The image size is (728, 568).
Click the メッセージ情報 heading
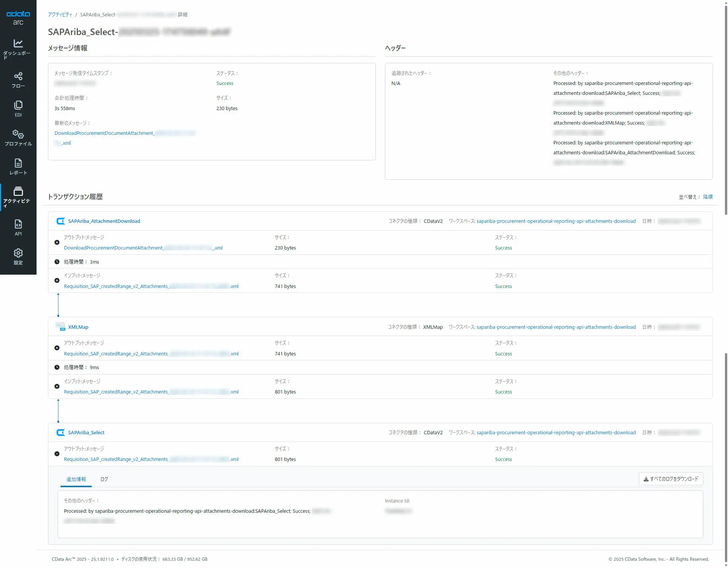[68, 48]
